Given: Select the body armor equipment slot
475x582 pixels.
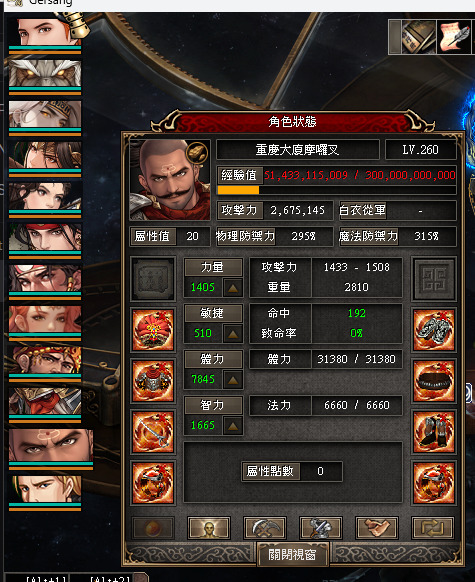Looking at the screenshot, I should [153, 381].
